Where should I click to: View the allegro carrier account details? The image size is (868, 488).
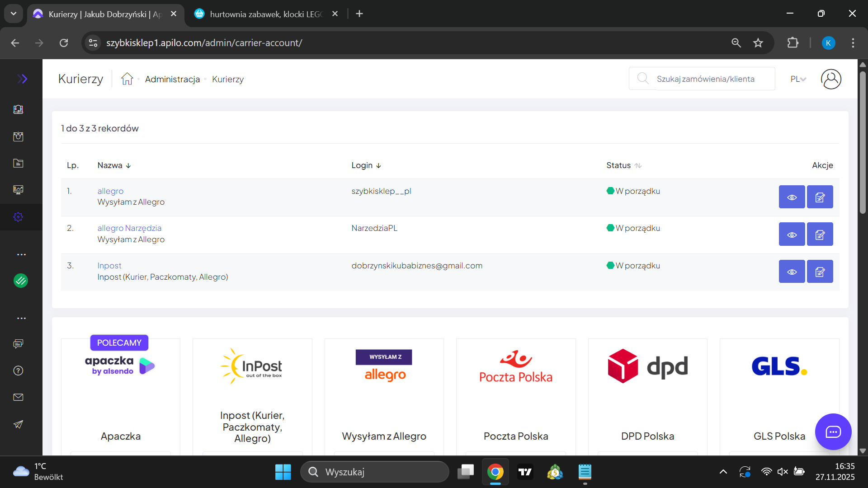[792, 197]
